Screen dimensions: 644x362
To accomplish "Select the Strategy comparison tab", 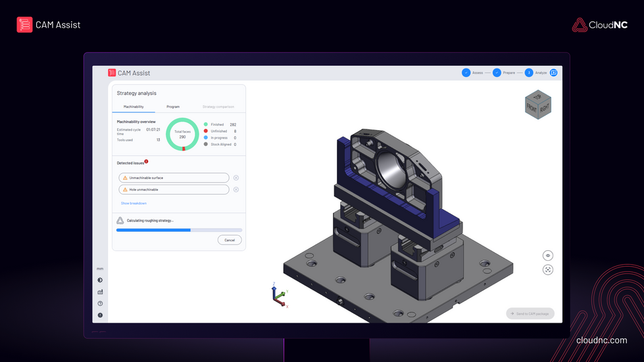I will 218,106.
